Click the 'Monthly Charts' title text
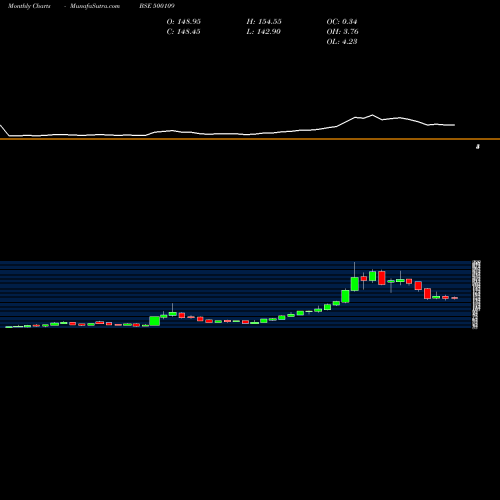This screenshot has width=500, height=500. tap(29, 6)
